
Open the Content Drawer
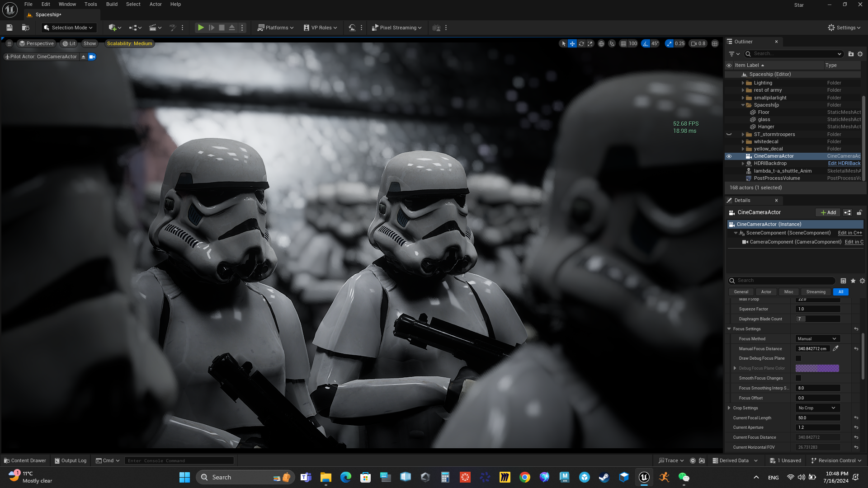click(25, 460)
